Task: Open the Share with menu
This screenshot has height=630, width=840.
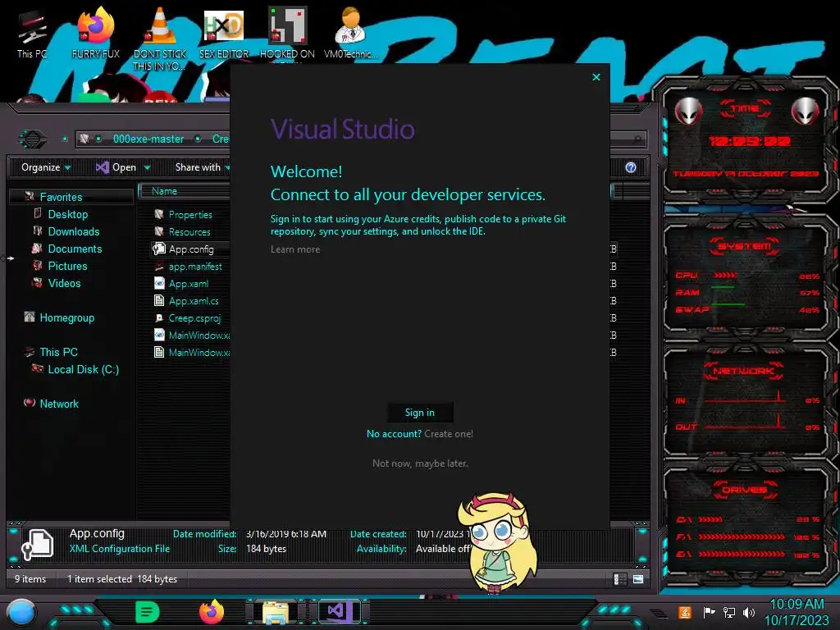Action: pyautogui.click(x=202, y=167)
